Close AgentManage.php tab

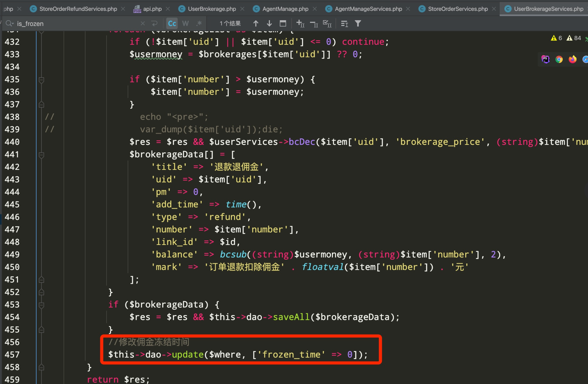[315, 9]
